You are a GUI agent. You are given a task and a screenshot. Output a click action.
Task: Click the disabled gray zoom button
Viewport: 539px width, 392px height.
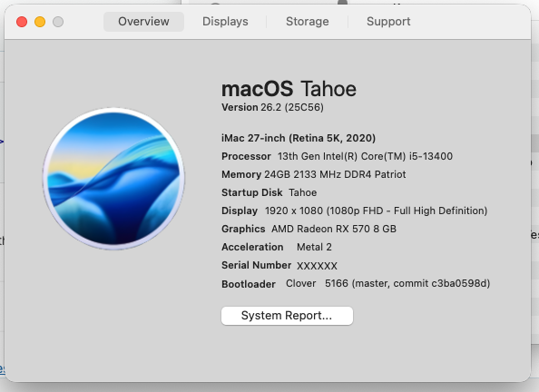point(58,22)
